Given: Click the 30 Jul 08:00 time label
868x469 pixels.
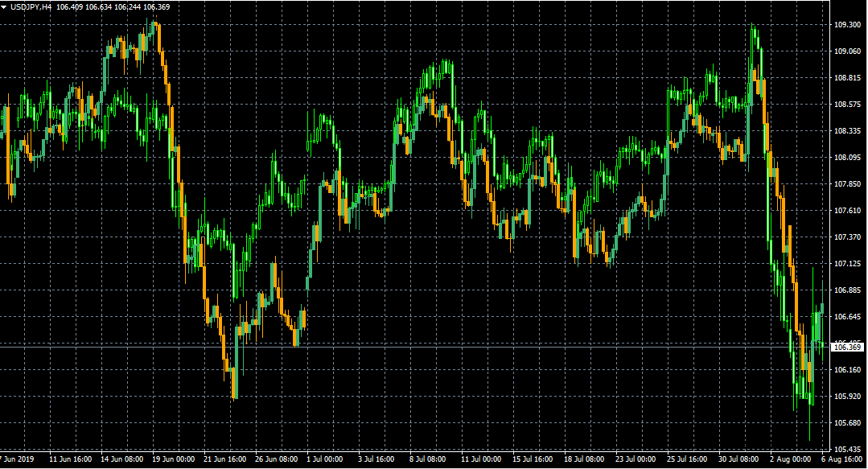Looking at the screenshot, I should [x=738, y=459].
